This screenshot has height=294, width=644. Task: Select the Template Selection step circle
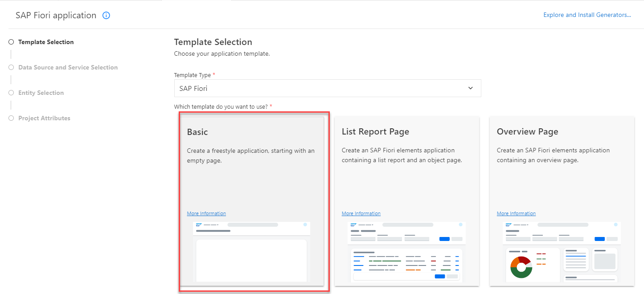pyautogui.click(x=11, y=41)
